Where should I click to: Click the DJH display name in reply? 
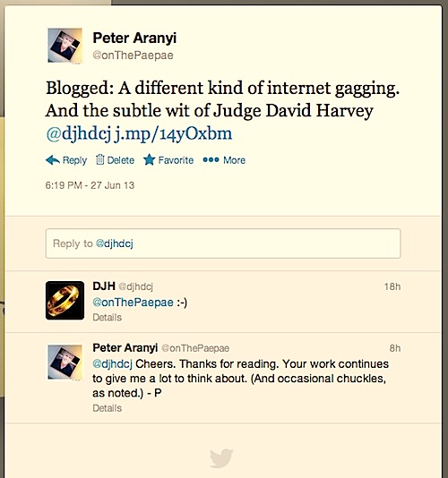click(x=104, y=286)
